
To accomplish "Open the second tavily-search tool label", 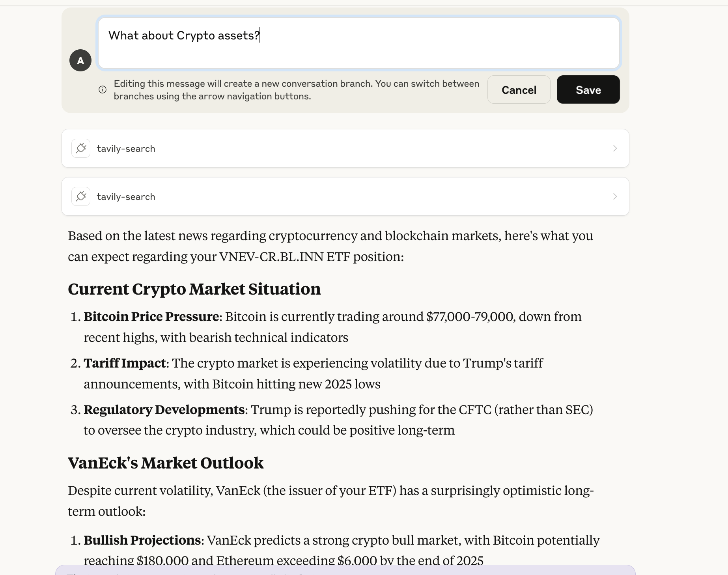I will click(126, 197).
